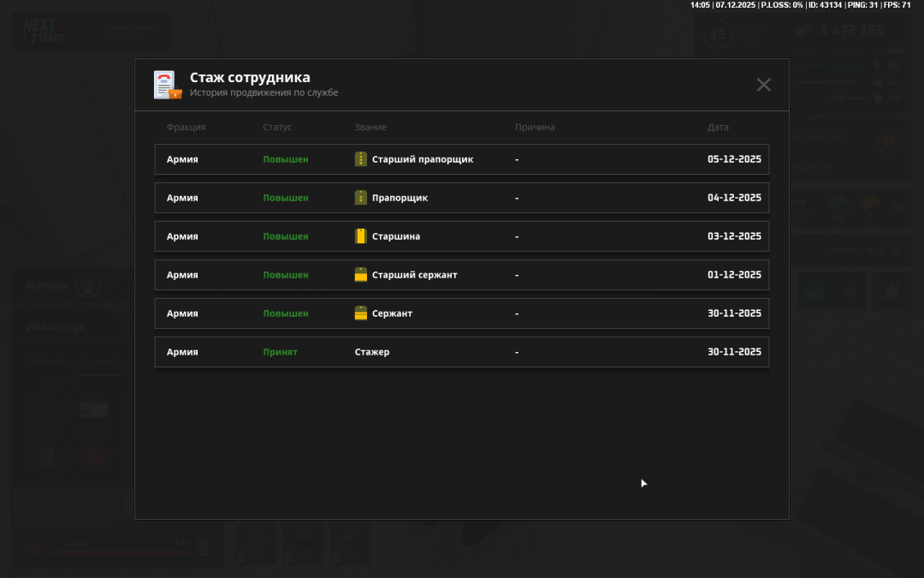The width and height of the screenshot is (924, 578).
Task: Click the Принят status label
Action: pos(280,352)
